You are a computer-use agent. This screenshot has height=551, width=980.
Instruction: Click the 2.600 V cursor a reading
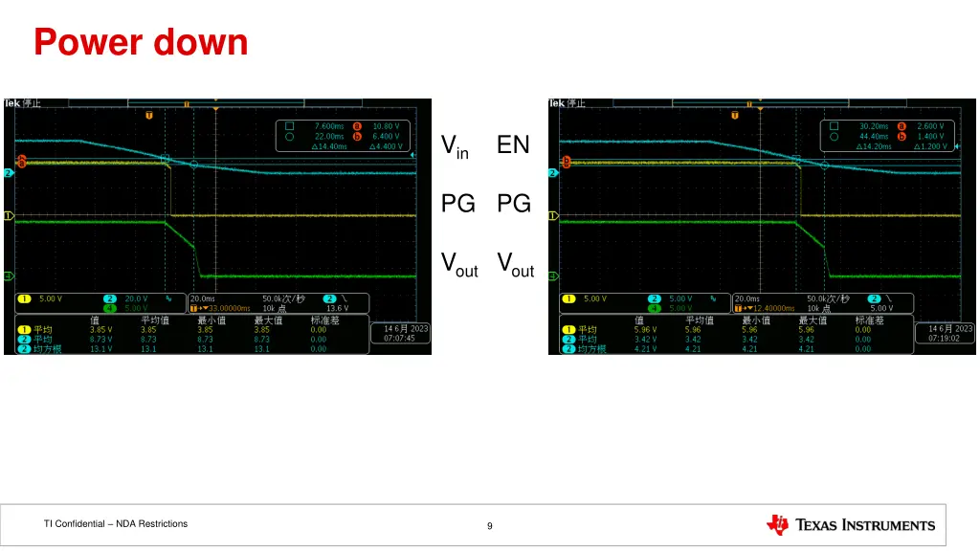(x=930, y=126)
